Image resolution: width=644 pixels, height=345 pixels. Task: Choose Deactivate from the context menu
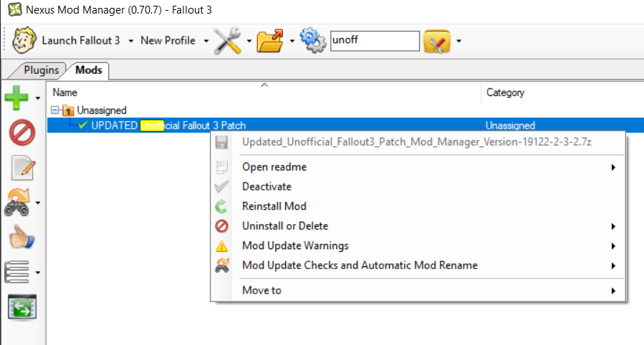(x=418, y=187)
